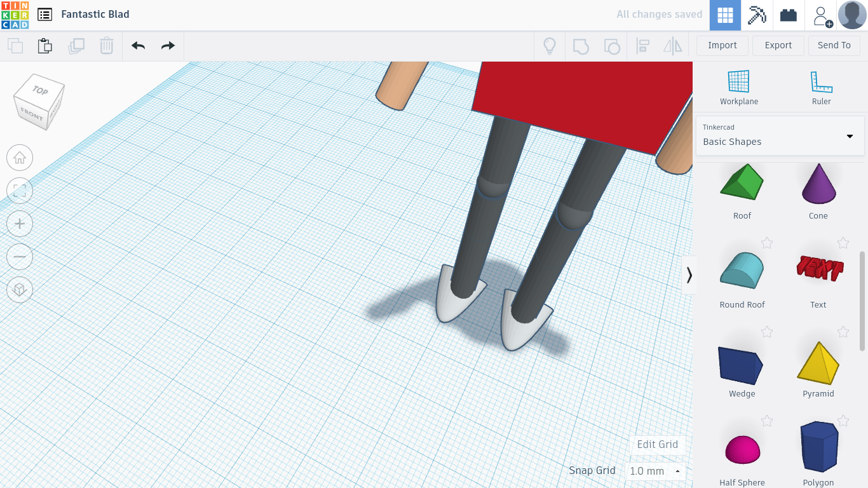Click the Send To button

click(834, 45)
